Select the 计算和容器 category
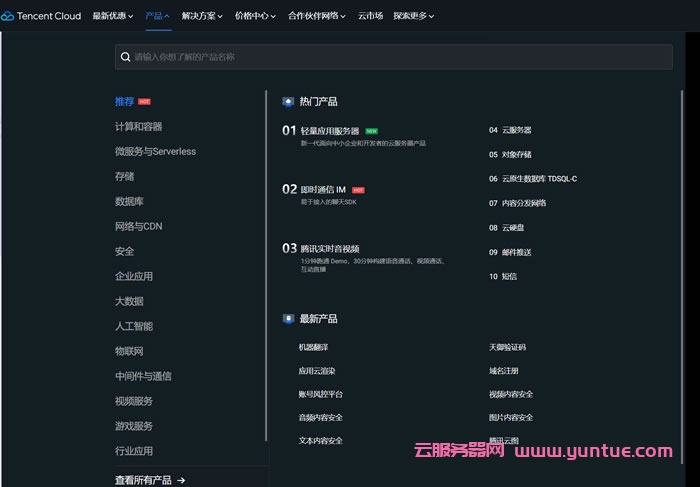 138,127
